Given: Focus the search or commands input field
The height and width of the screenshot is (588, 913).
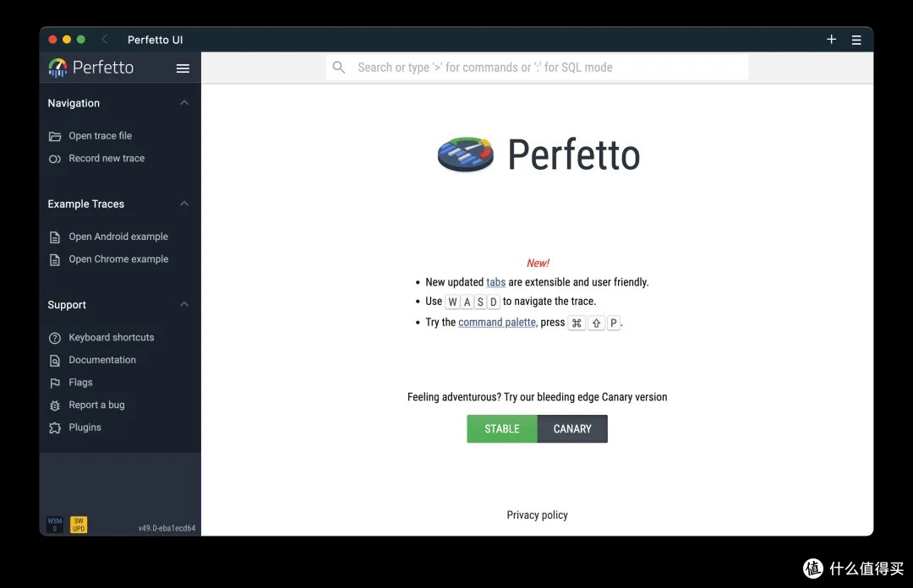Looking at the screenshot, I should (x=537, y=68).
